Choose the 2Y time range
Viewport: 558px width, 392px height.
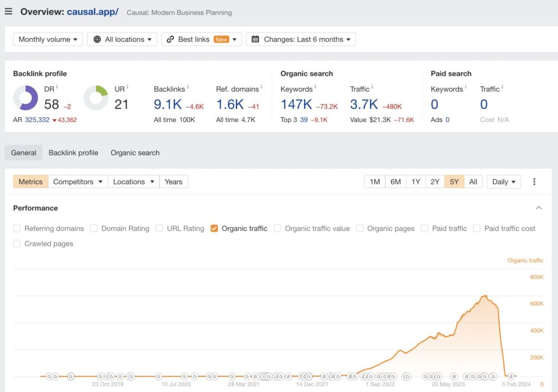pos(435,182)
